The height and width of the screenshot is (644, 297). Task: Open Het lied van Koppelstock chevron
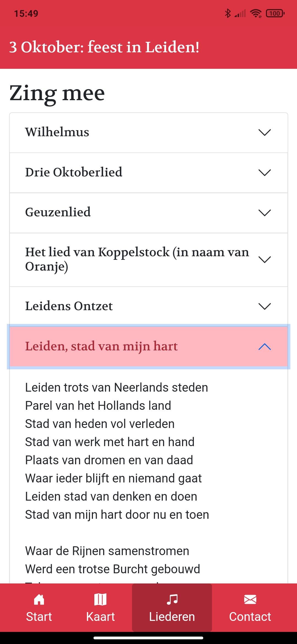point(265,260)
